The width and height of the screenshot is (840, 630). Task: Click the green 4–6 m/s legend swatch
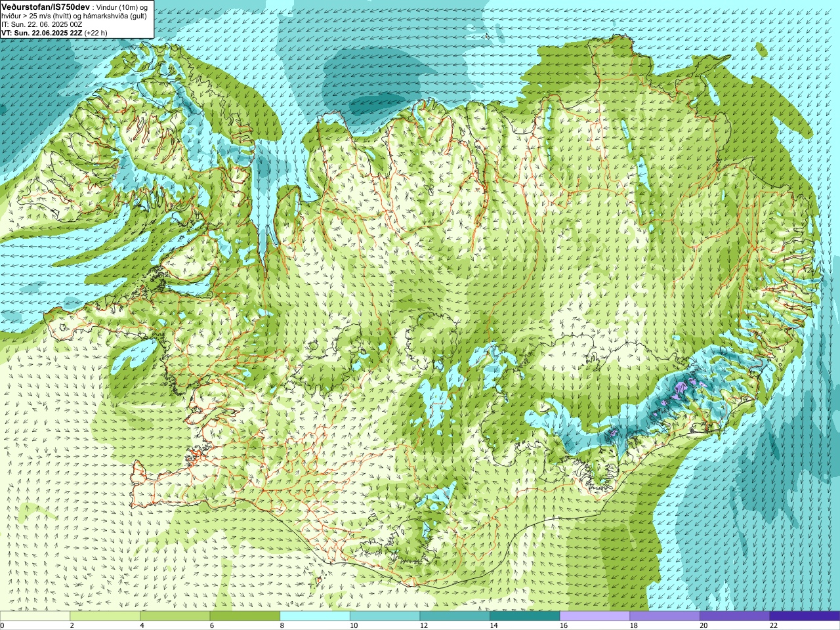175,616
